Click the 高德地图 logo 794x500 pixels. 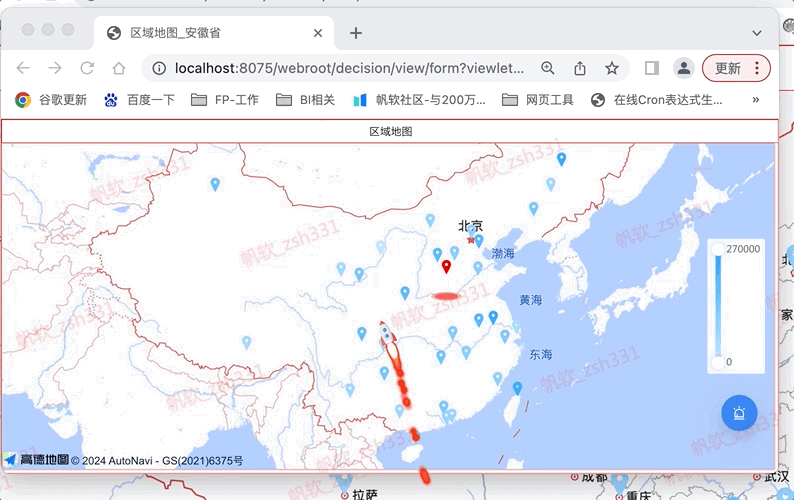click(36, 459)
